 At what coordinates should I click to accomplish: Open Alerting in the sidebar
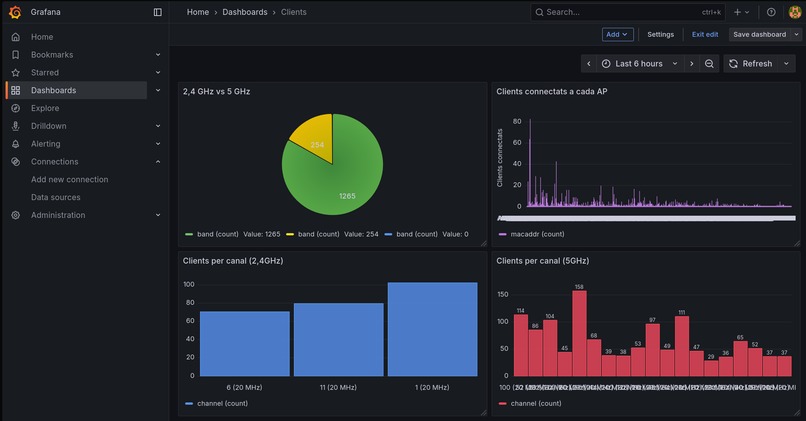coord(45,144)
